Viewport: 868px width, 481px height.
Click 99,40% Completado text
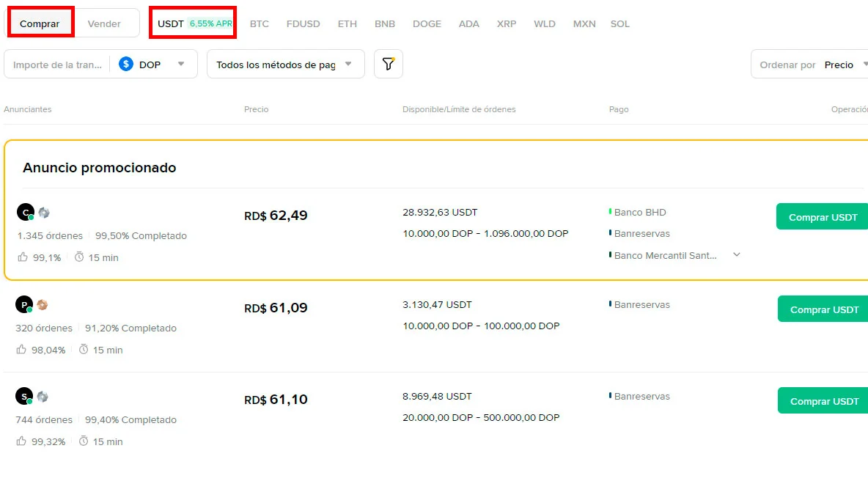[130, 420]
